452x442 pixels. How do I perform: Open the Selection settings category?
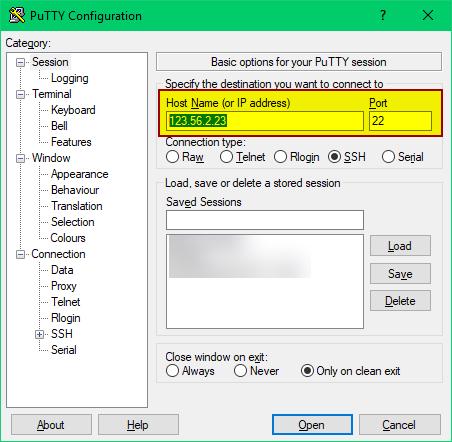[x=73, y=222]
